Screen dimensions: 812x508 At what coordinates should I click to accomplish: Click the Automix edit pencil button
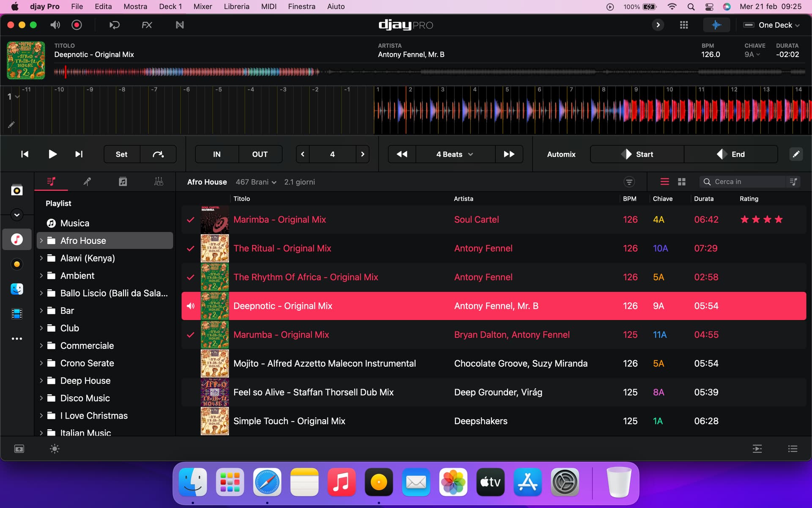[796, 154]
